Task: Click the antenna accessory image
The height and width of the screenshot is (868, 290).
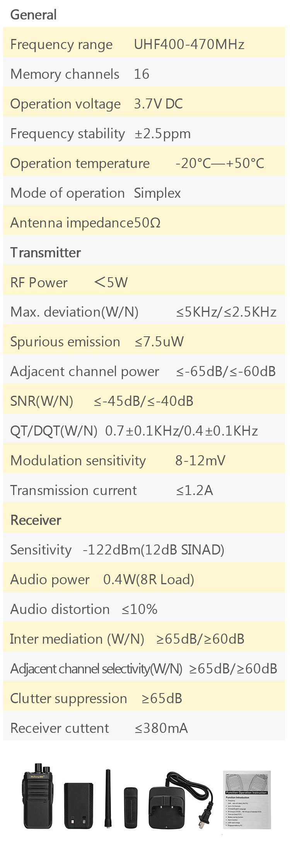Action: 107,798
